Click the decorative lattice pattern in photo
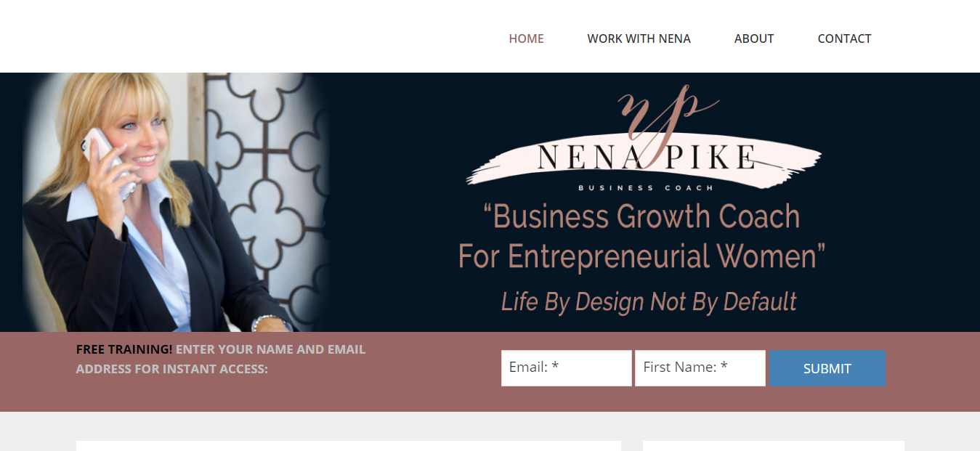Screen dimensions: 980x451 point(262,145)
